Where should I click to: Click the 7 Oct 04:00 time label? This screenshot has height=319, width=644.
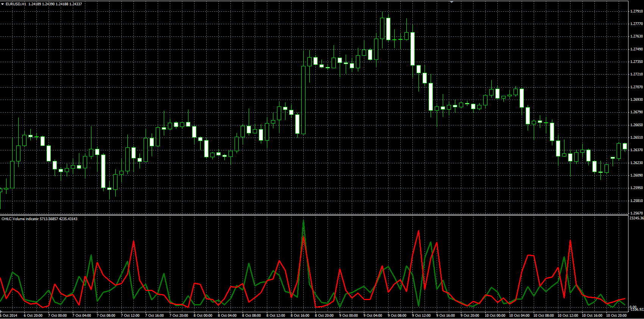point(82,316)
